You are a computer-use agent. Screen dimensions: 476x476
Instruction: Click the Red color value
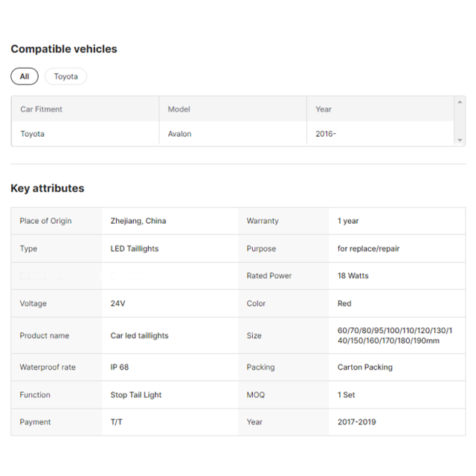coord(344,303)
